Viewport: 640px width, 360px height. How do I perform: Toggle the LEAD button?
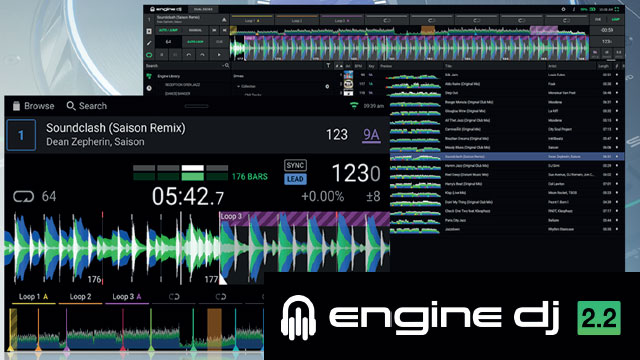(x=295, y=179)
